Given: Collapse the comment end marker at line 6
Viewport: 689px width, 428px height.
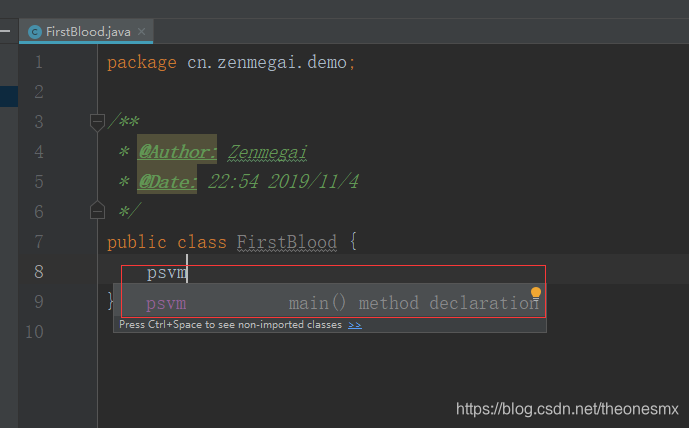Looking at the screenshot, I should [97, 211].
